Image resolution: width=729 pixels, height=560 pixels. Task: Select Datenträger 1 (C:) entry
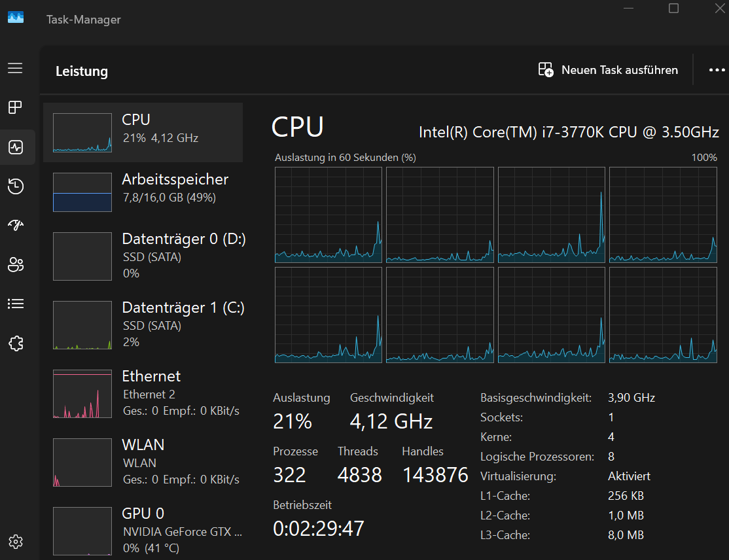pyautogui.click(x=143, y=325)
